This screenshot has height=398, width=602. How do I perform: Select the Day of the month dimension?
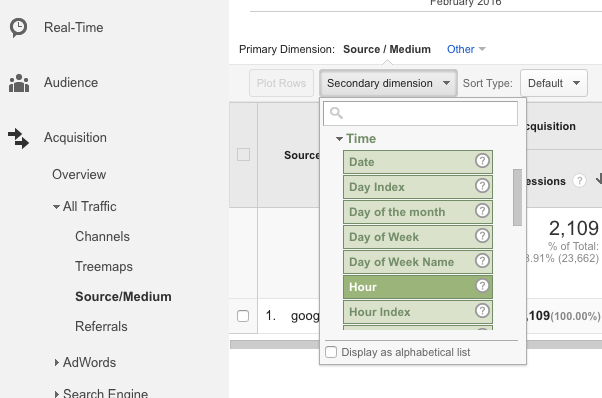coord(418,212)
